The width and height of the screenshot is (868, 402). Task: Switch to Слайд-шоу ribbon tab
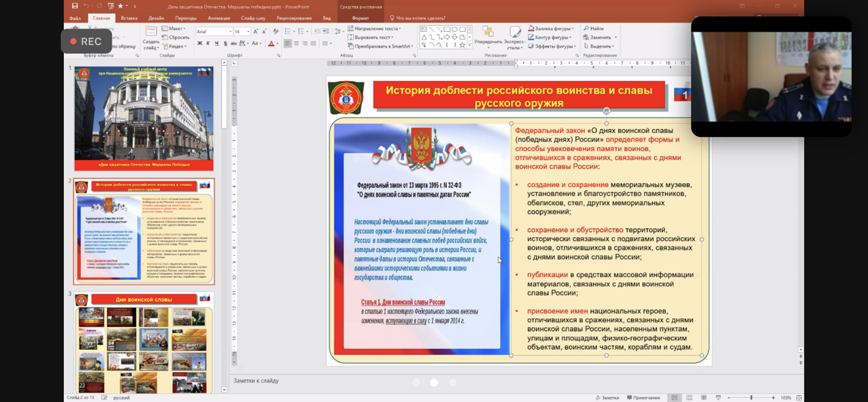(253, 18)
